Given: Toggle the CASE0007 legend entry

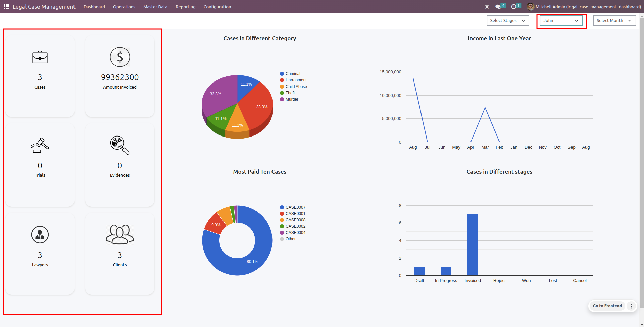Looking at the screenshot, I should tap(292, 207).
